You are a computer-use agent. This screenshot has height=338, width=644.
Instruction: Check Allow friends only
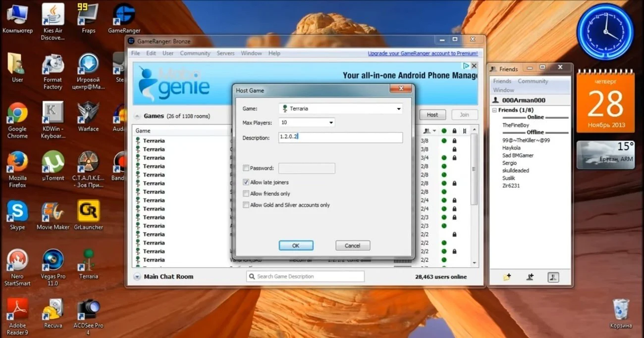tap(246, 193)
